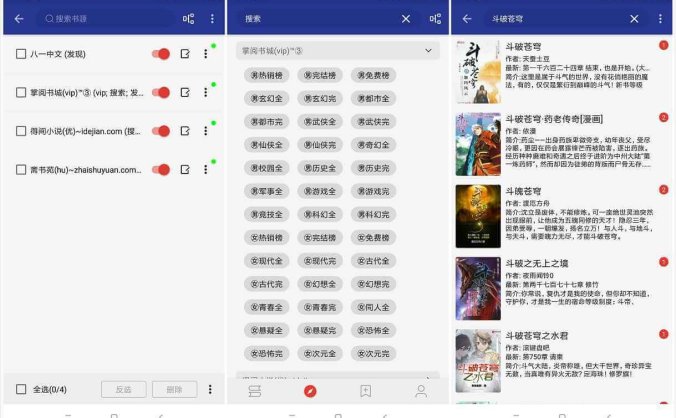Tap red badge on 斗魄苍穹 result
Viewport: 676px width, 418px height.
pyautogui.click(x=663, y=189)
